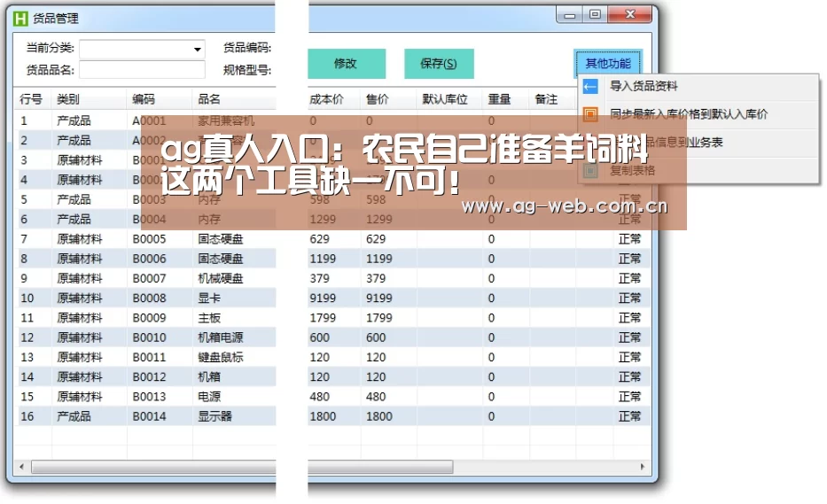
Task: Click the 成本价 column header
Action: point(326,99)
